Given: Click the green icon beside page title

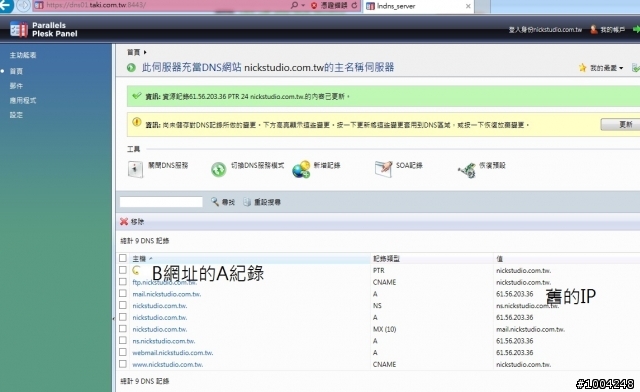Looking at the screenshot, I should tap(131, 68).
